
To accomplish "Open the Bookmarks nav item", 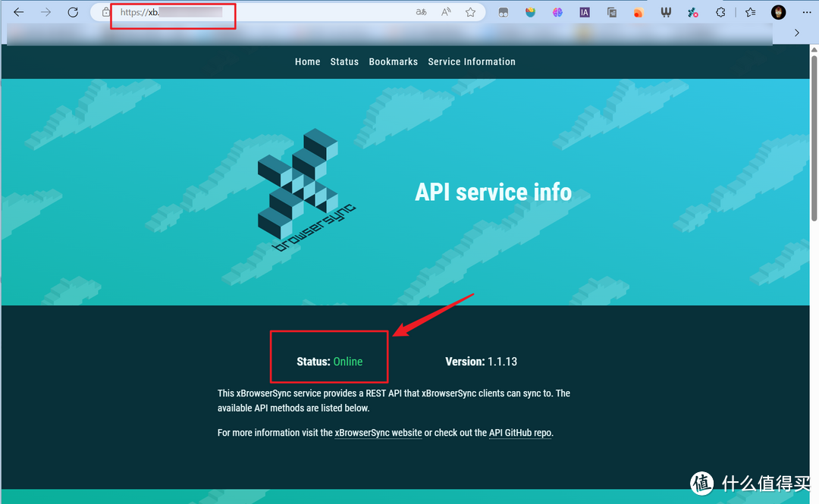I will point(394,61).
